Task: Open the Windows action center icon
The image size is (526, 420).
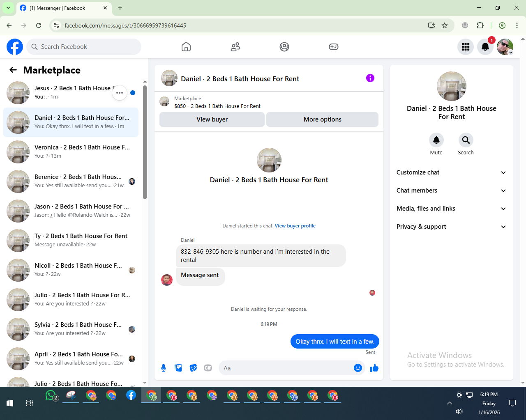Action: 512,403
